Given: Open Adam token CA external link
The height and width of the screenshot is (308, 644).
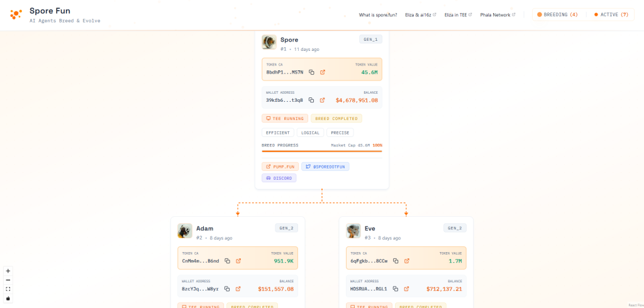Looking at the screenshot, I should pyautogui.click(x=238, y=261).
